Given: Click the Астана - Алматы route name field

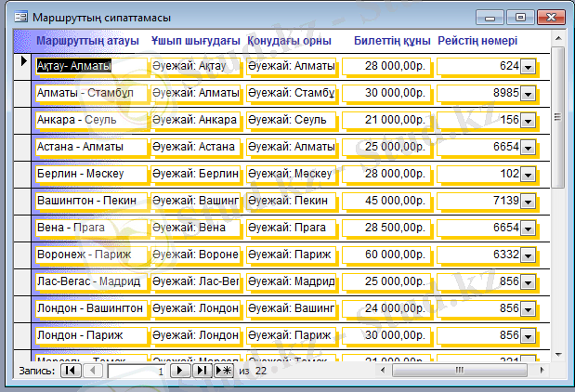Looking at the screenshot, I should coord(91,147).
